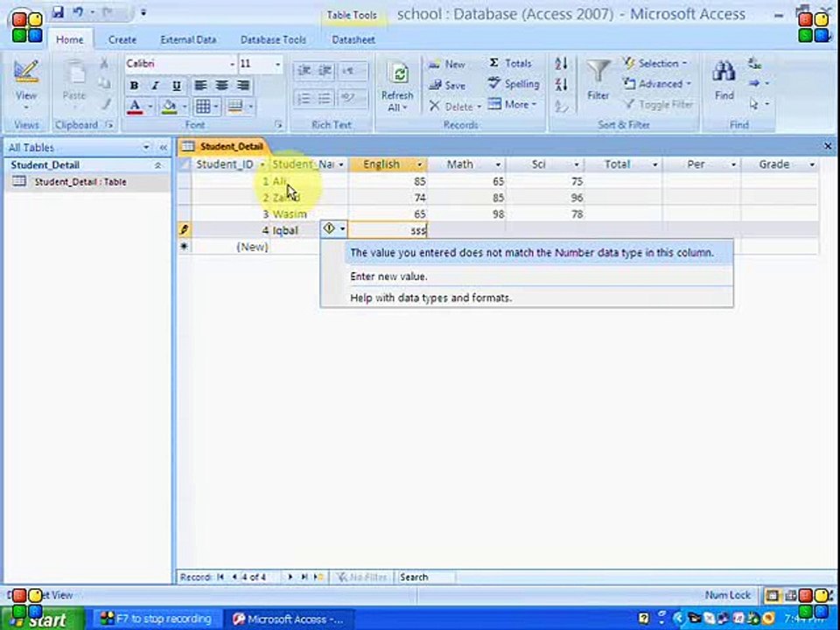840x630 pixels.
Task: Toggle Underline formatting
Action: pos(176,85)
